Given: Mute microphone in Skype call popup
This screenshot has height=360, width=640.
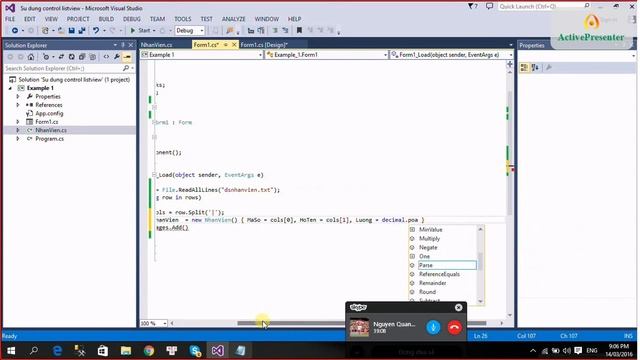Looking at the screenshot, I should point(433,327).
